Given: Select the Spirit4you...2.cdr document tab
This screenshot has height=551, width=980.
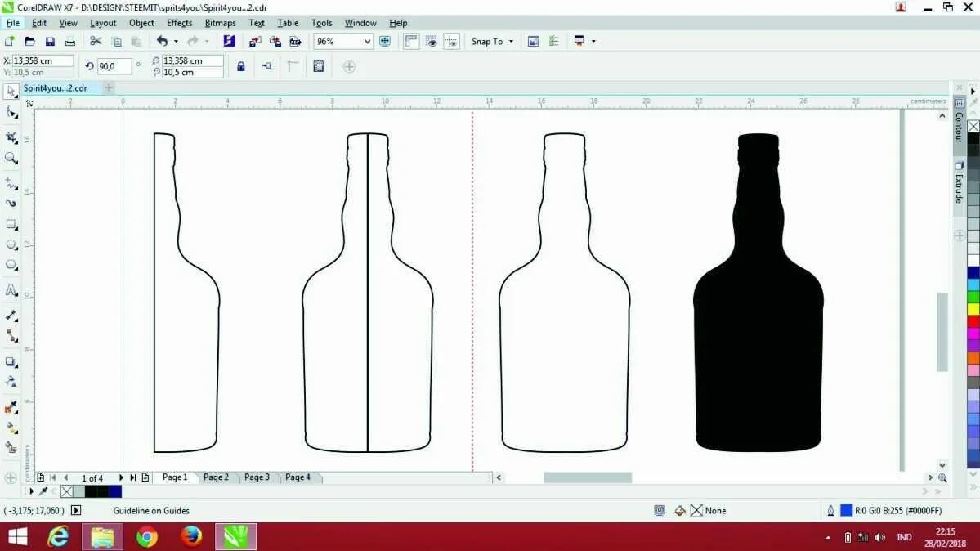Looking at the screenshot, I should 55,88.
